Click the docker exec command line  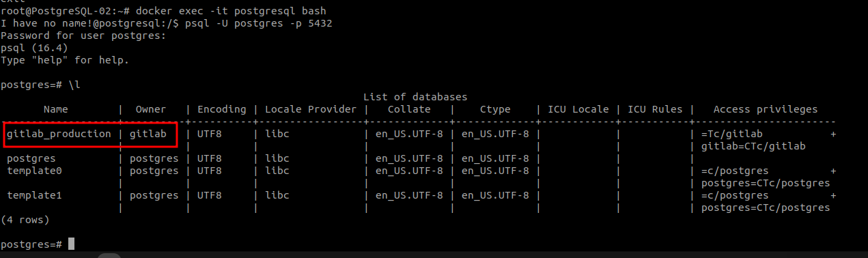(165, 11)
